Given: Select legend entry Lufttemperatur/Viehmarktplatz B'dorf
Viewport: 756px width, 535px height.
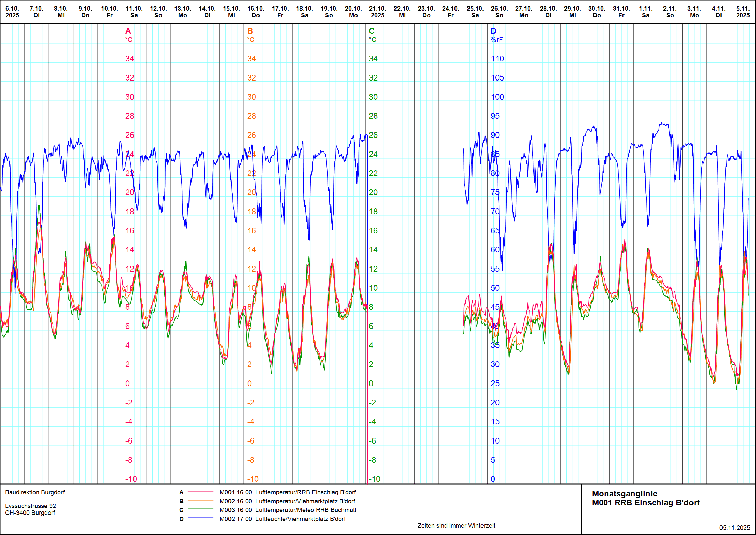Looking at the screenshot, I should tap(305, 501).
